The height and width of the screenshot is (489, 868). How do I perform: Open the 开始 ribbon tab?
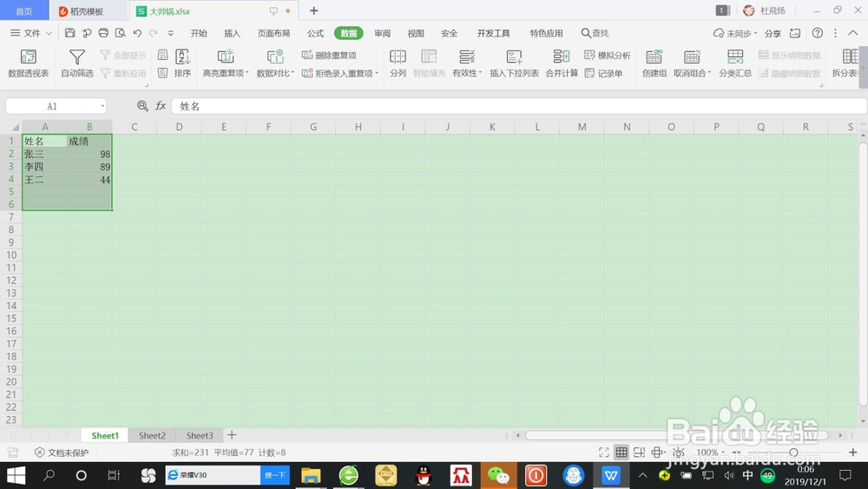(x=199, y=33)
